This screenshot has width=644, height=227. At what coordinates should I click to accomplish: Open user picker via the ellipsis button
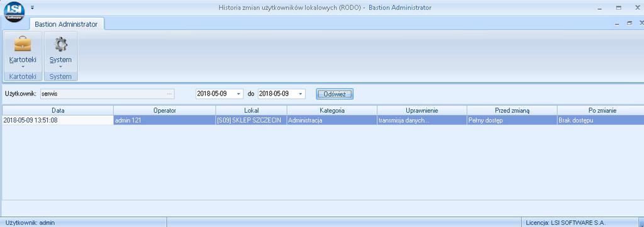[x=170, y=94]
